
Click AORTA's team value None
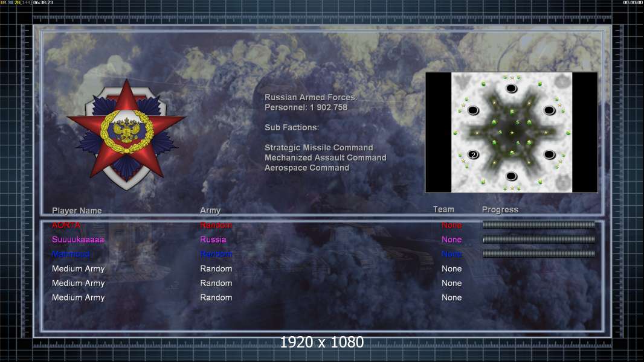coord(452,225)
